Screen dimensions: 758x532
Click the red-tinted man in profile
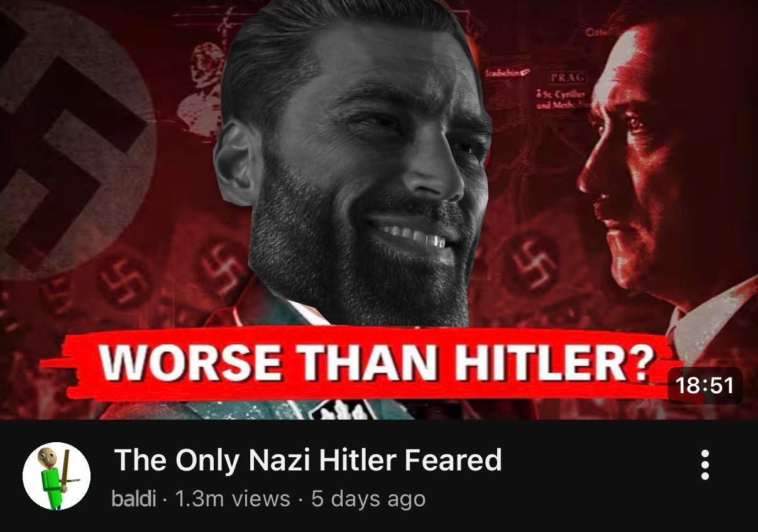coord(666,188)
